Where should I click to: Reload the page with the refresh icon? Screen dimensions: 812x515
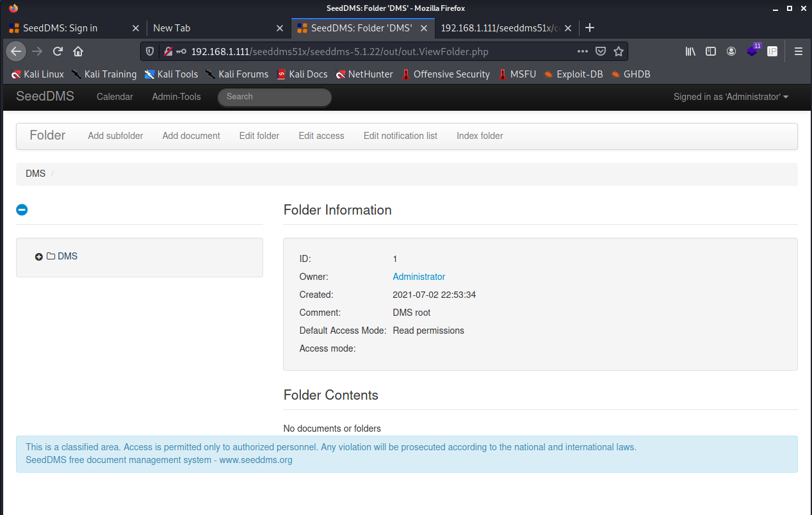click(x=58, y=51)
